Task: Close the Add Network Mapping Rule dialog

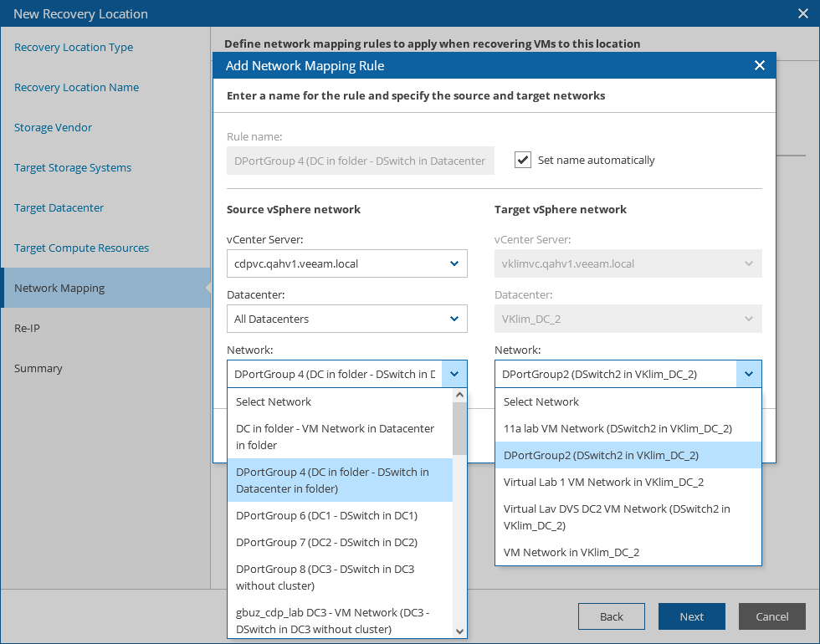Action: (759, 66)
